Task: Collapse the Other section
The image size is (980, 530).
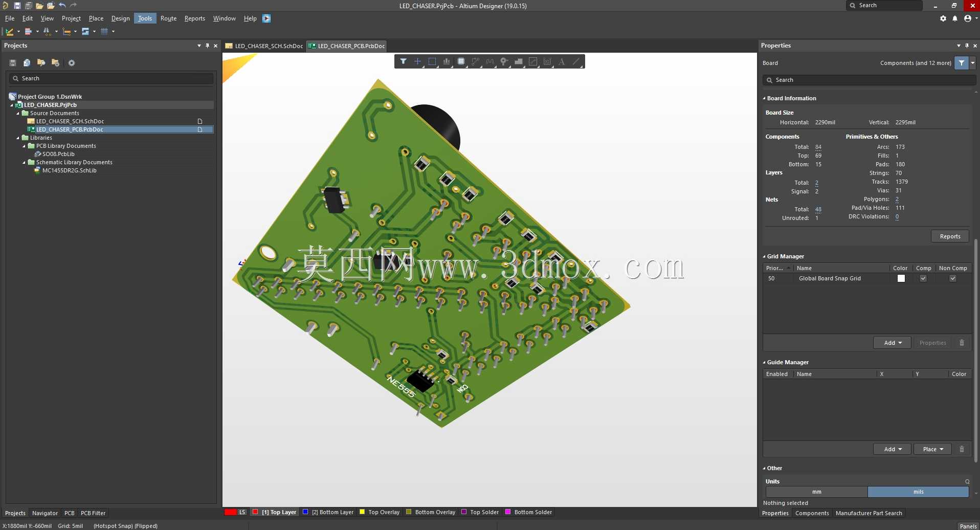Action: tap(764, 468)
